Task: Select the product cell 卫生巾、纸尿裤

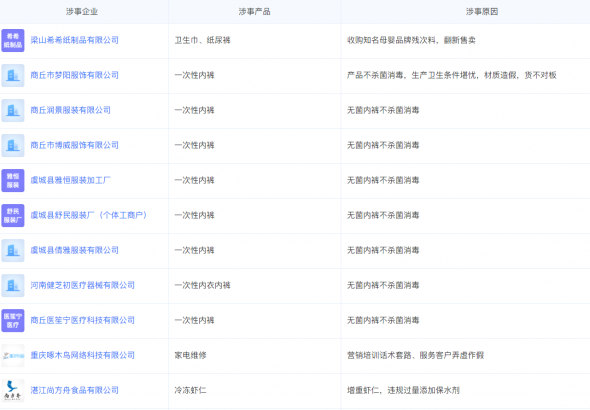Action: click(202, 40)
